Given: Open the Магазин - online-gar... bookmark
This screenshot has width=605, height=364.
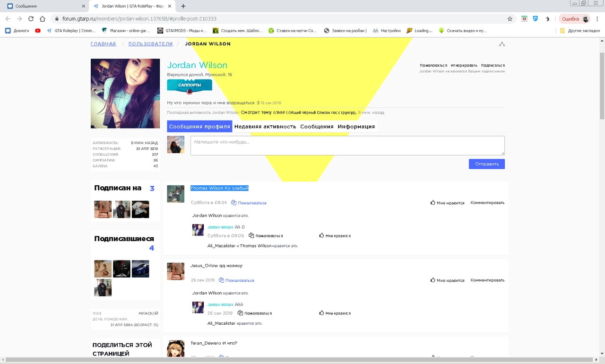Looking at the screenshot, I should [x=126, y=31].
